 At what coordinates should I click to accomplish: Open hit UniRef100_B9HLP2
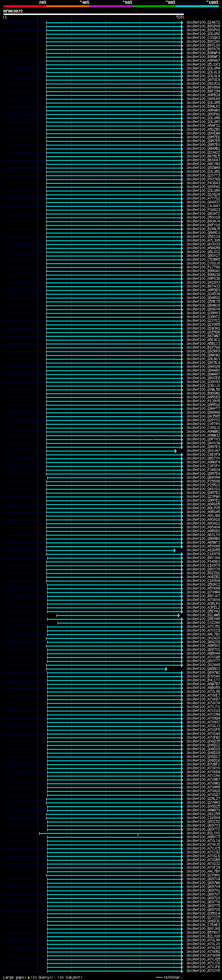pos(203,106)
